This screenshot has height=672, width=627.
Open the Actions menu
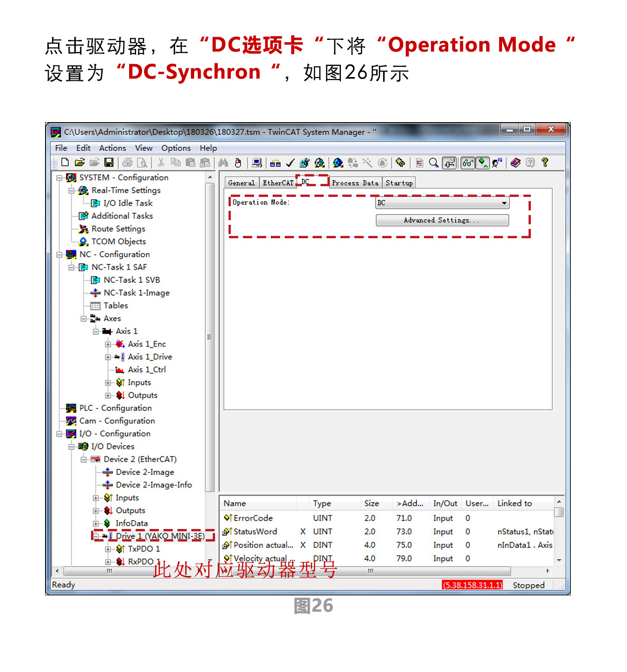click(x=112, y=148)
